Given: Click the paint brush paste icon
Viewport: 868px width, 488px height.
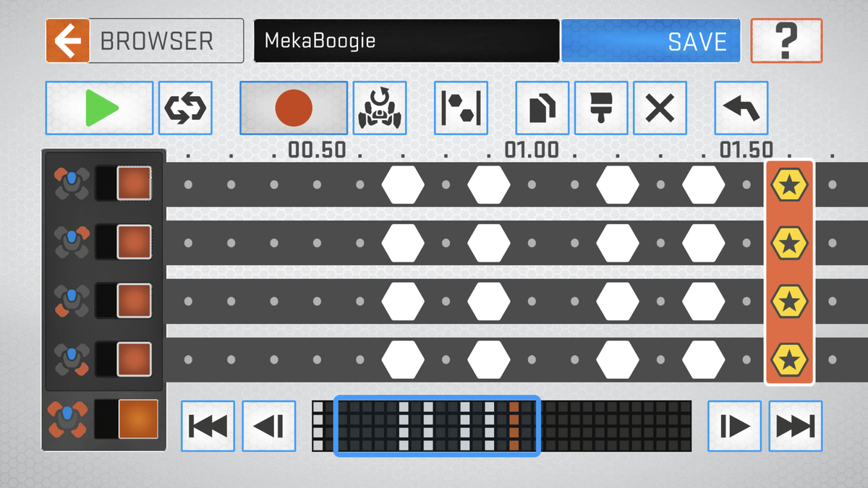Looking at the screenshot, I should coord(601,108).
